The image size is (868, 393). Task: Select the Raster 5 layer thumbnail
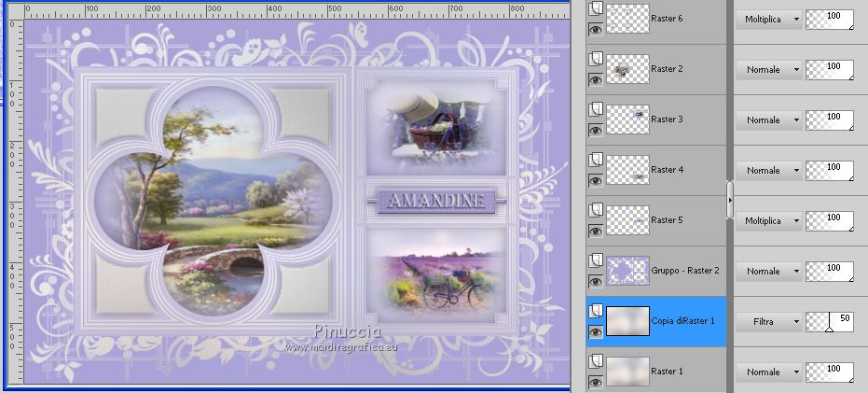627,220
